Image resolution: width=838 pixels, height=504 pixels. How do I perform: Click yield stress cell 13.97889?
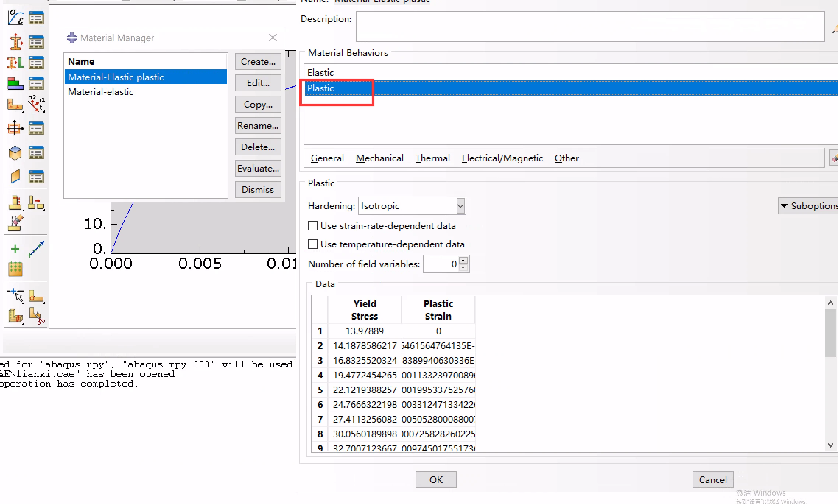pyautogui.click(x=365, y=331)
